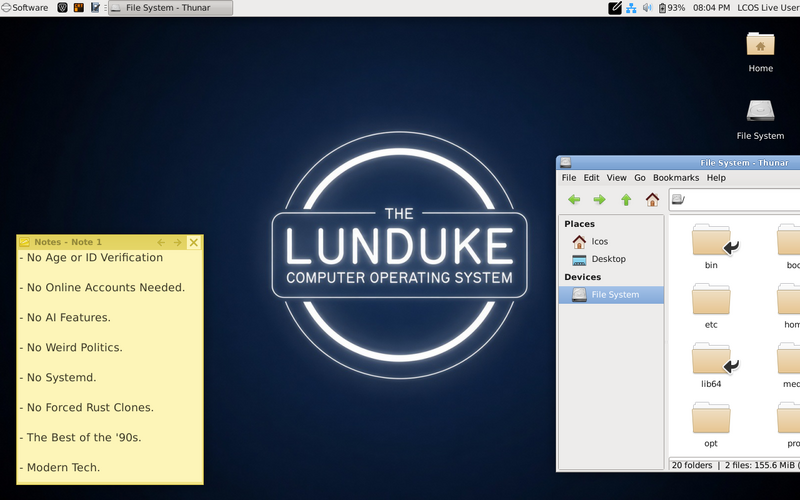800x500 pixels.
Task: Click note line No Online Accounts Needed
Action: tap(102, 288)
